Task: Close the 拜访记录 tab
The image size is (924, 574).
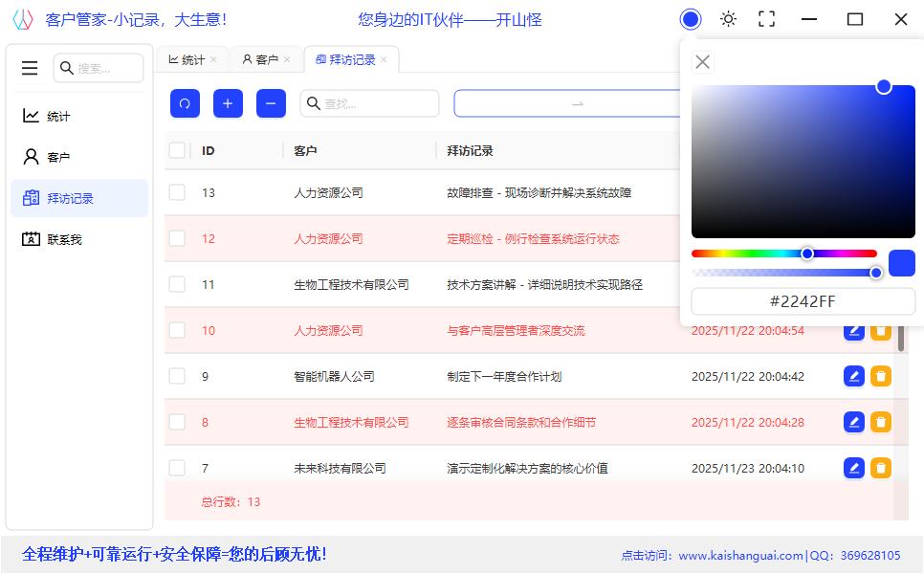Action: tap(384, 59)
